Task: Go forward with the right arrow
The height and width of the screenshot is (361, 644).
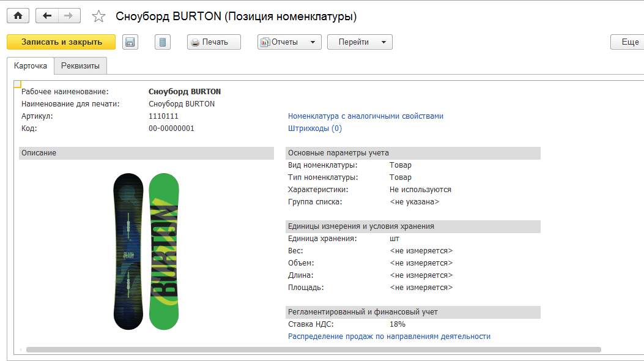Action: point(68,16)
